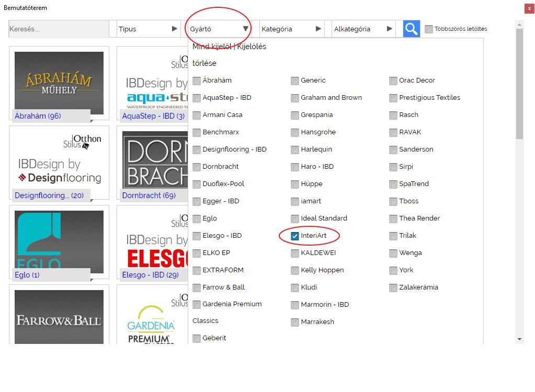The width and height of the screenshot is (535, 392).
Task: Enable the Ideal Standard checkbox
Action: (295, 218)
